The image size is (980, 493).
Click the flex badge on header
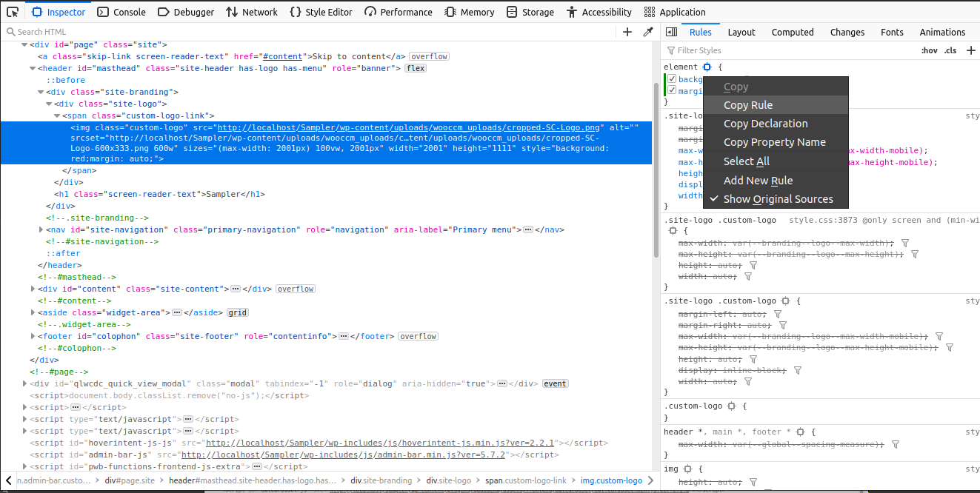415,68
